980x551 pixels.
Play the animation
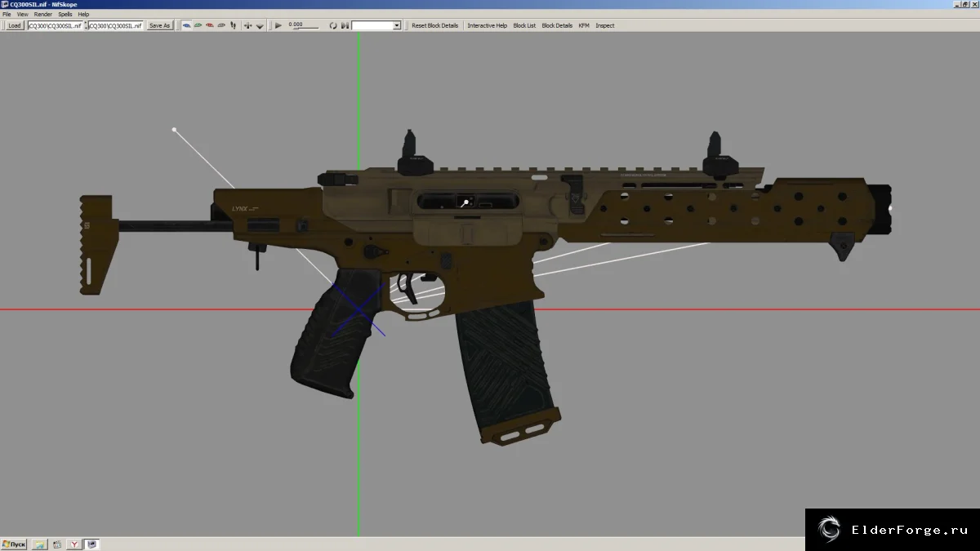pos(278,25)
